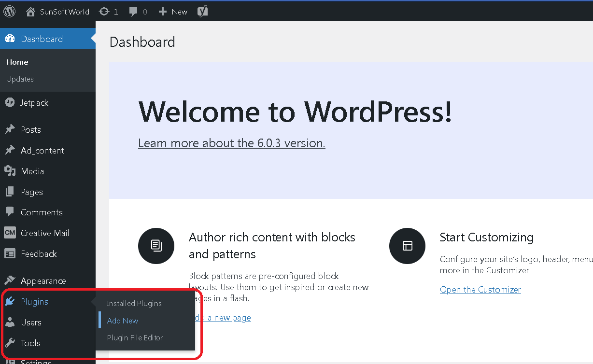Open Comments in the sidebar menu
The width and height of the screenshot is (593, 364).
click(x=48, y=212)
